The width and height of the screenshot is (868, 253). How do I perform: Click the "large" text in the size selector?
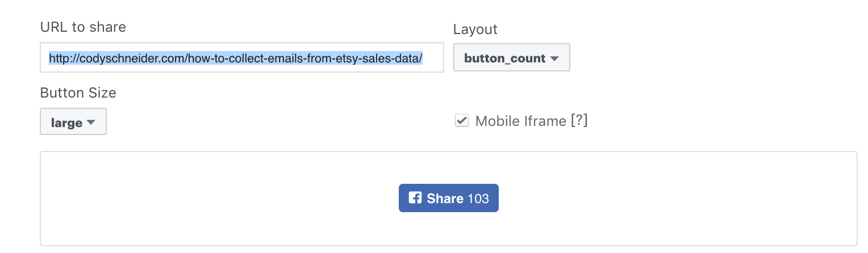66,123
